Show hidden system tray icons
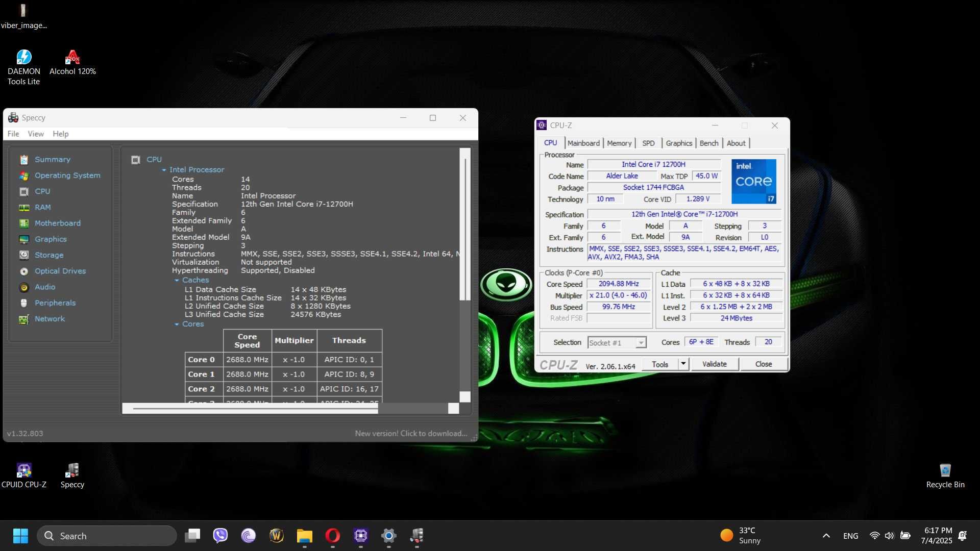 click(x=826, y=536)
